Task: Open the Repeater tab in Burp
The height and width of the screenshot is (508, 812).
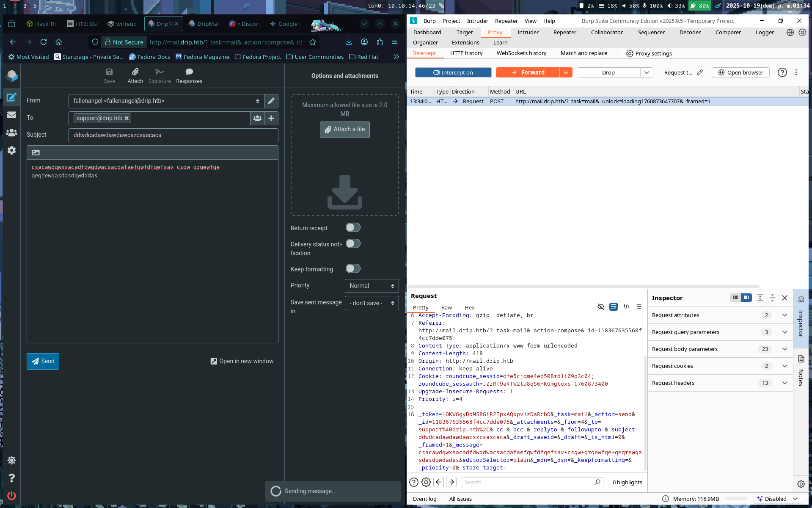Action: pos(564,32)
